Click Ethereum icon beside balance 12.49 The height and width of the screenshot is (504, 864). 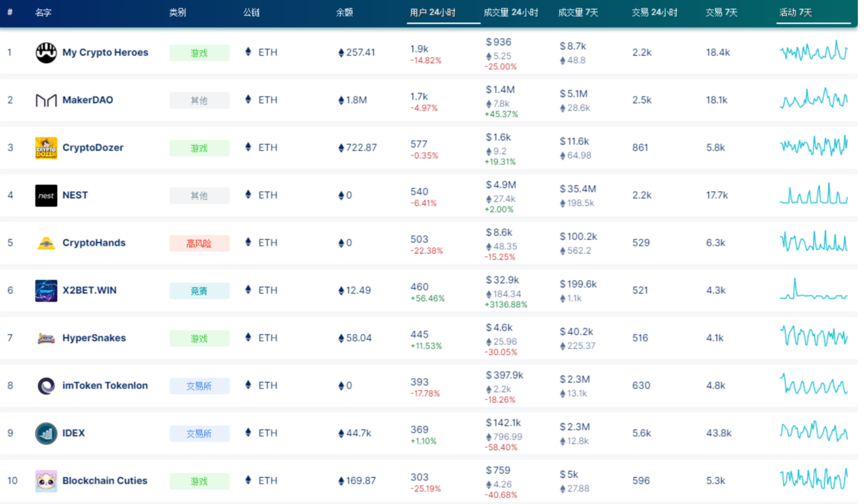coord(341,290)
